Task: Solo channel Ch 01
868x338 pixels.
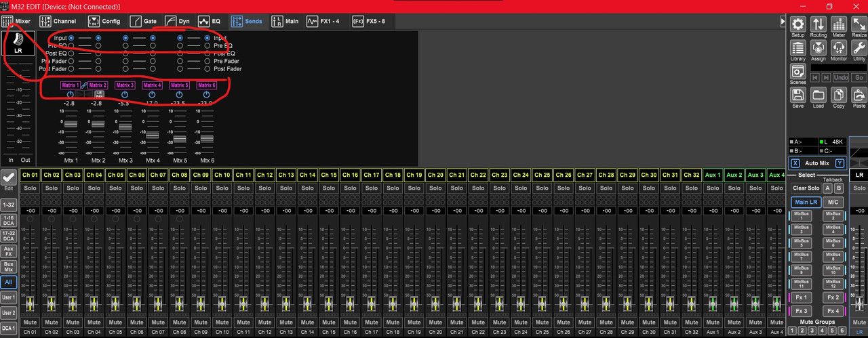Action: pyautogui.click(x=30, y=188)
